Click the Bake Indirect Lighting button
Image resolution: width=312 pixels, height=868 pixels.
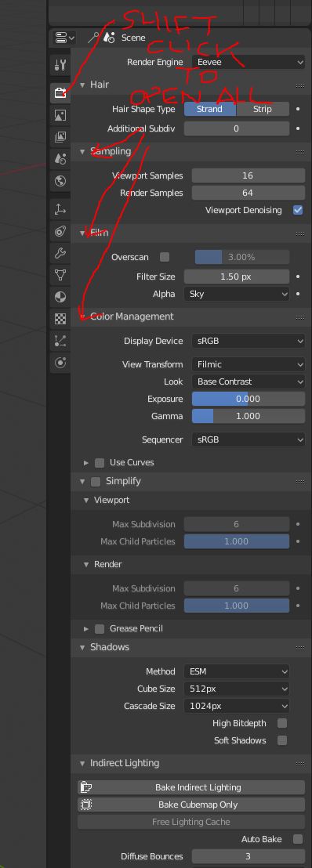pos(191,787)
